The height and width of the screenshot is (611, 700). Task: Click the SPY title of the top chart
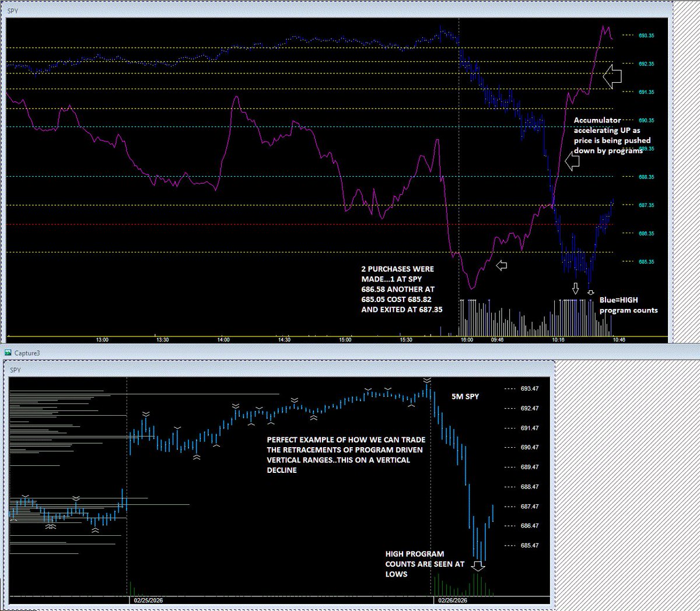pos(13,11)
